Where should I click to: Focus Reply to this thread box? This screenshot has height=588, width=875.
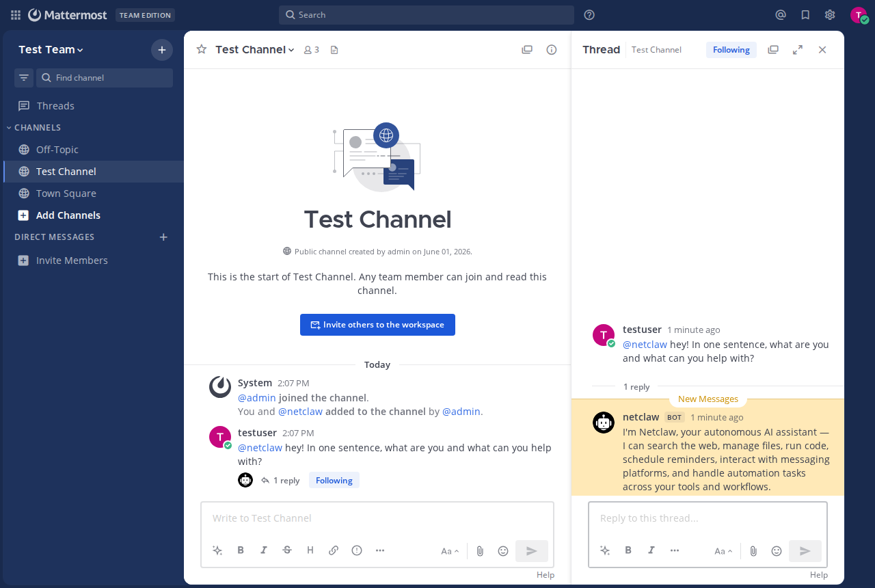coord(708,518)
